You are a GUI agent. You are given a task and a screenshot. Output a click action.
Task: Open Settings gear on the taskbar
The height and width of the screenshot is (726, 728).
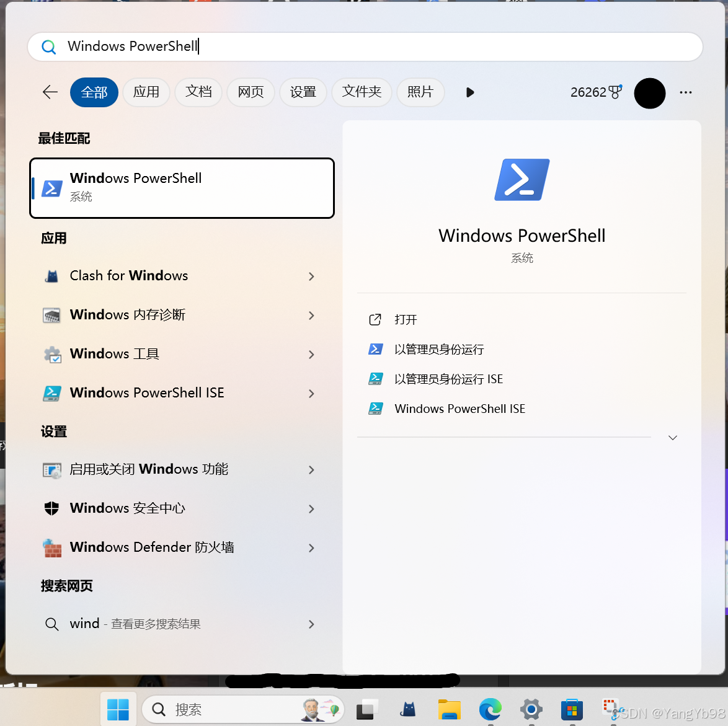(531, 709)
